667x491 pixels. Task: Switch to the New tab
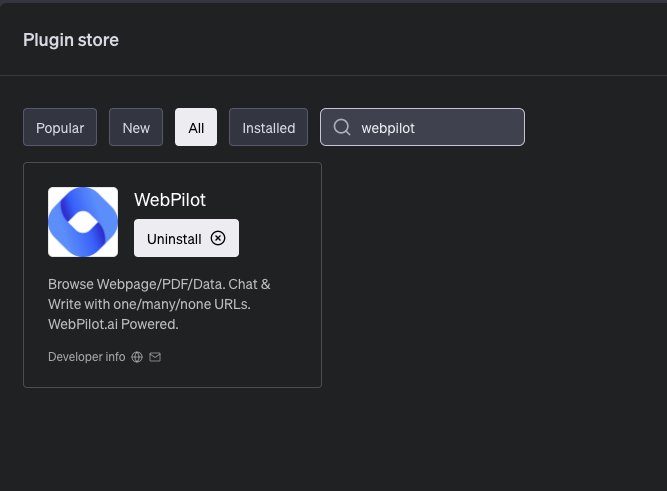[x=136, y=127]
